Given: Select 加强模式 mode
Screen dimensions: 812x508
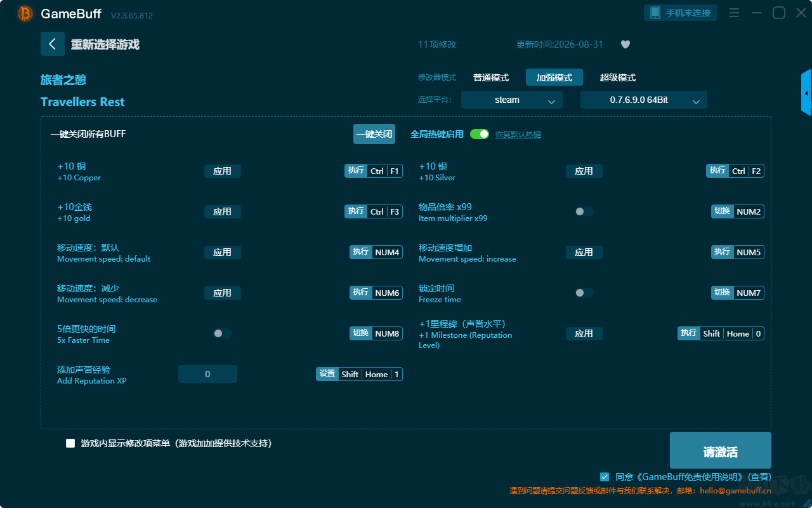Looking at the screenshot, I should (554, 77).
